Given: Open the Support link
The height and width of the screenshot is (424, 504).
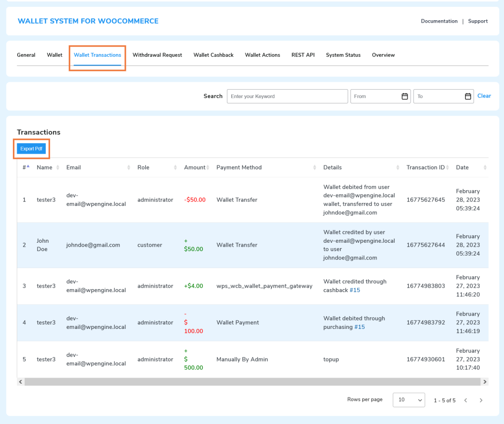Looking at the screenshot, I should pyautogui.click(x=478, y=21).
